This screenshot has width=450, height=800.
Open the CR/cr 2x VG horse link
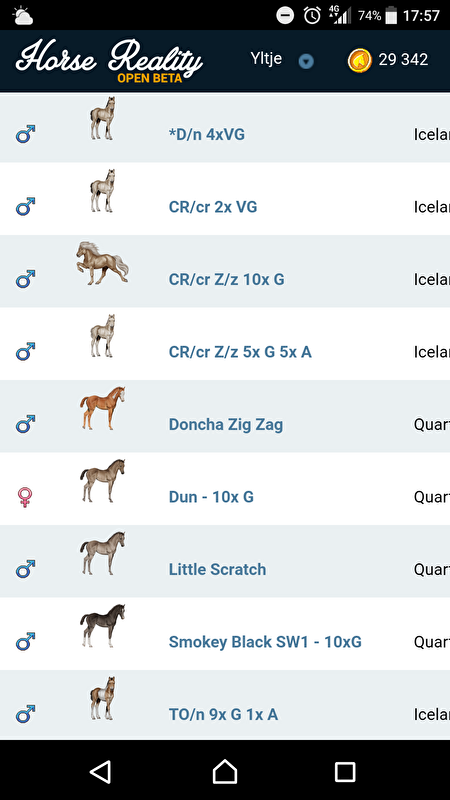(213, 207)
